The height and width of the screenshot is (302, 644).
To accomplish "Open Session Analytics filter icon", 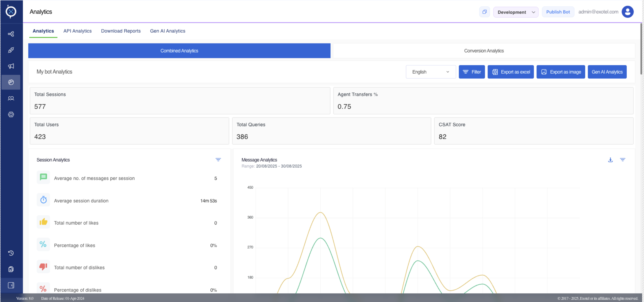I will click(218, 160).
